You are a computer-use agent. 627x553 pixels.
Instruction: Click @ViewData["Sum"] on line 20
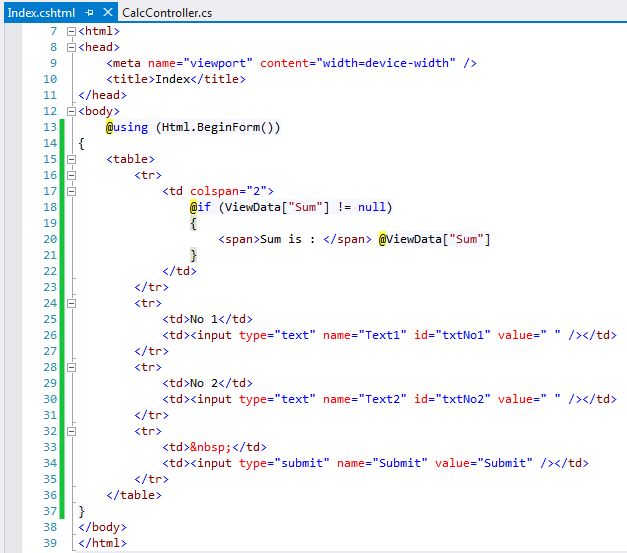[434, 239]
